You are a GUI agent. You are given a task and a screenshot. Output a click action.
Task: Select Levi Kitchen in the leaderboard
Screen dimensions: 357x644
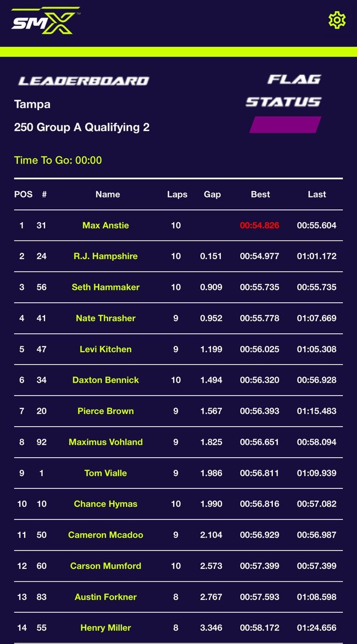point(106,349)
